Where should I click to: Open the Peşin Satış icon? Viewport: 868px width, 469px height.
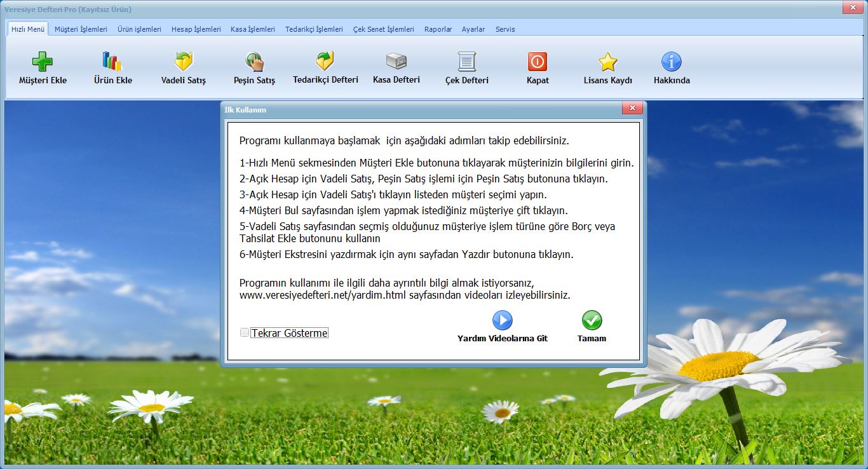point(254,62)
